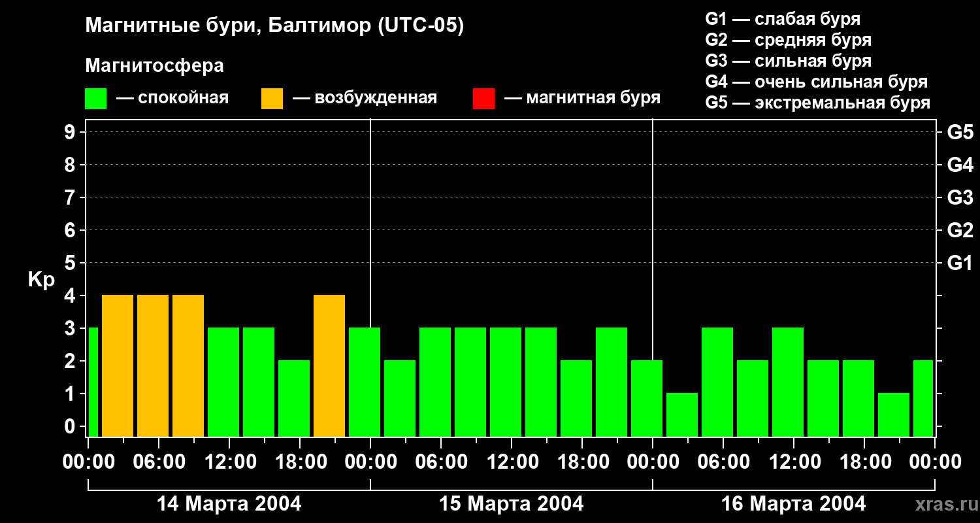Viewport: 980px width, 523px height.
Task: Click the orange 'возбужденная' legend swatch
Action: [x=272, y=99]
